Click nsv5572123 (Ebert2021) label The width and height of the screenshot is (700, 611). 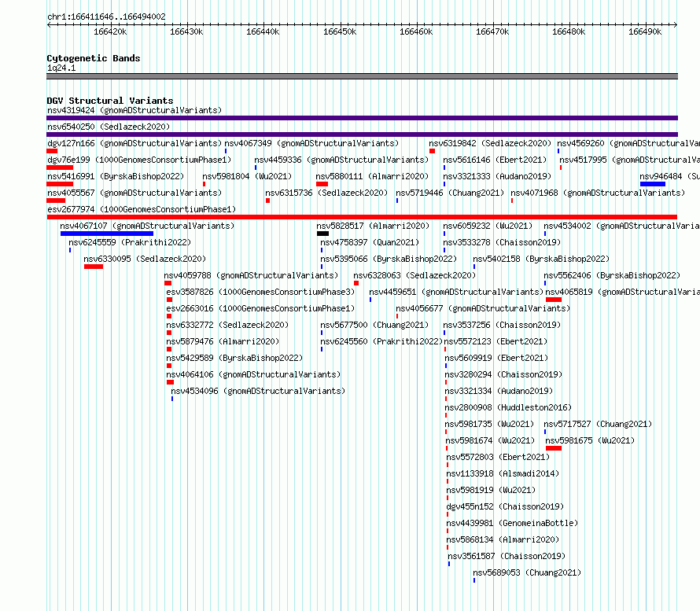coord(496,341)
